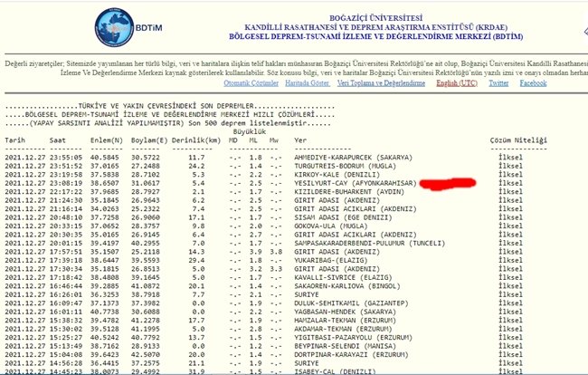588x375 pixels.
Task: Open the Haritada Göster link
Action: [x=308, y=83]
